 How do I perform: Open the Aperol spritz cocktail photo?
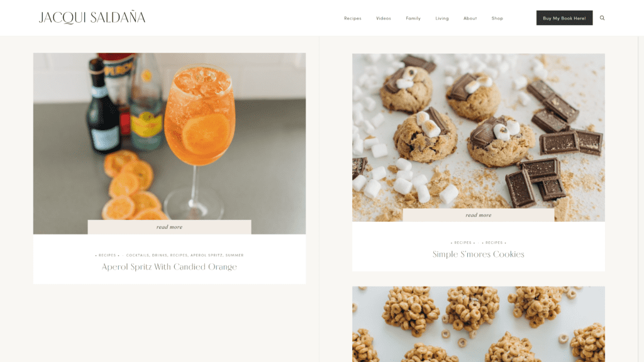169,136
